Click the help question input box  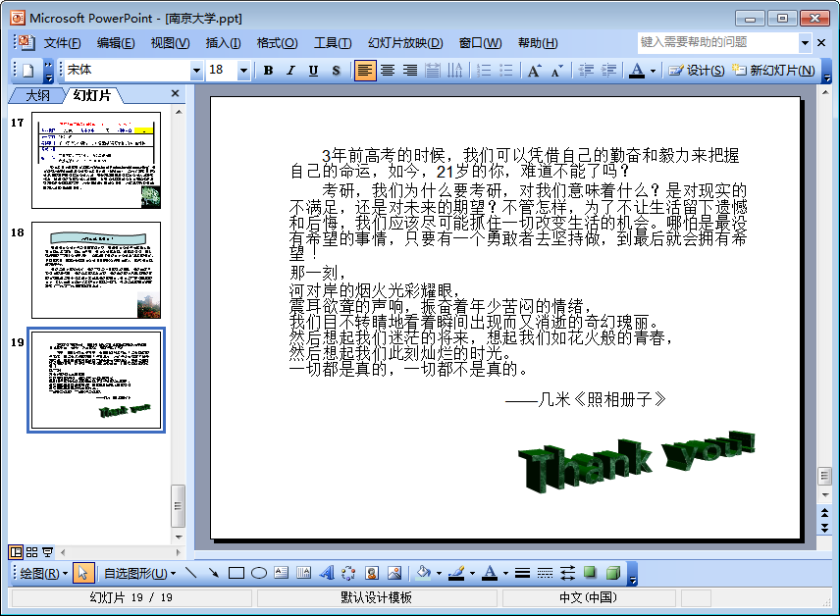(718, 42)
